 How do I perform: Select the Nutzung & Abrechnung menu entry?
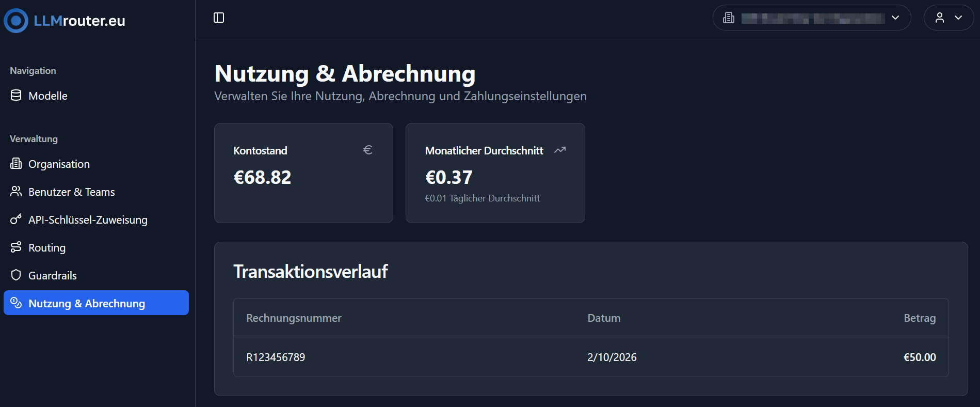coord(86,303)
